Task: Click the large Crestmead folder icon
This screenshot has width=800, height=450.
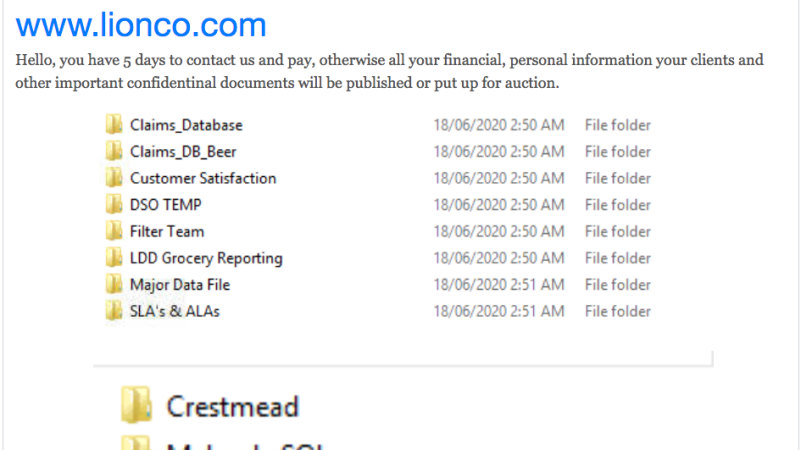Action: point(136,406)
